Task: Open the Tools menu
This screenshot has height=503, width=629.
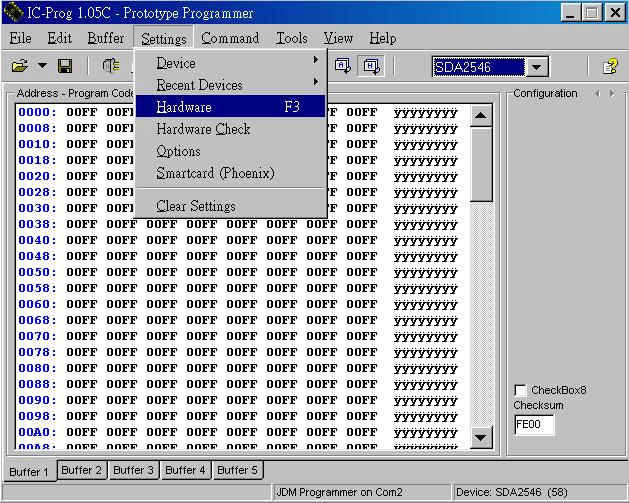Action: point(292,38)
